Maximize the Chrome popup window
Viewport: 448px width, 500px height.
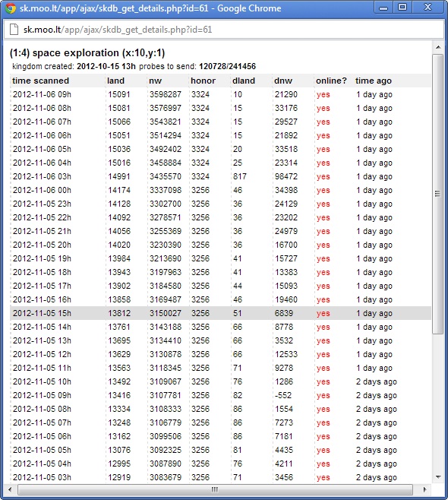pyautogui.click(x=402, y=8)
